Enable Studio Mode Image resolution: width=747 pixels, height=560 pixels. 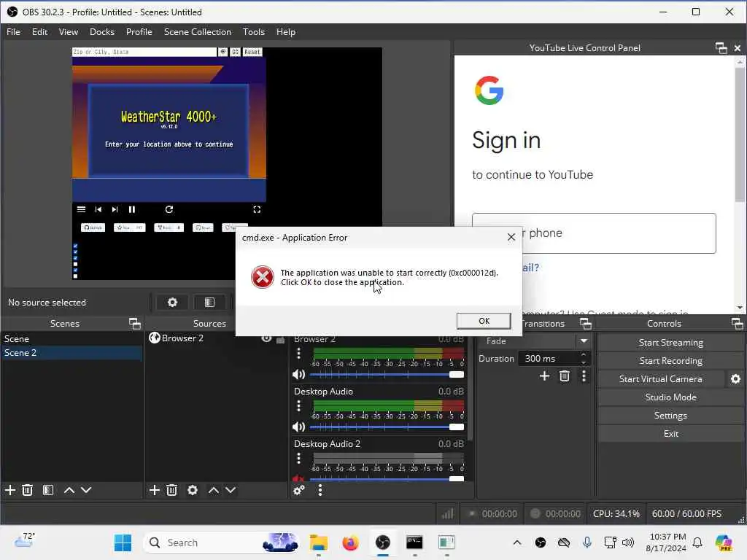670,397
